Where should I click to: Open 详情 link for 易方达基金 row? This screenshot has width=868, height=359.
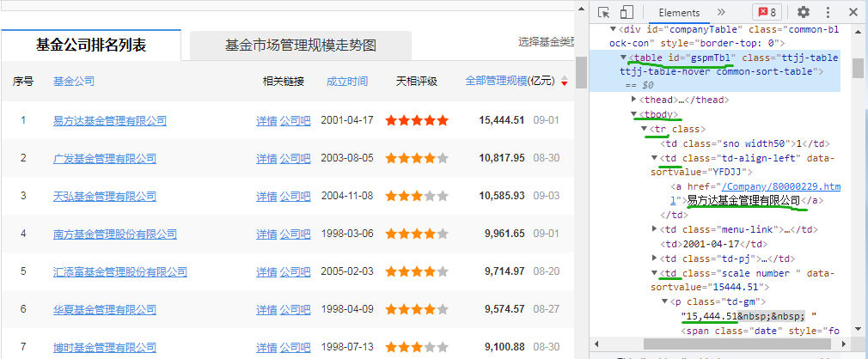coord(266,120)
